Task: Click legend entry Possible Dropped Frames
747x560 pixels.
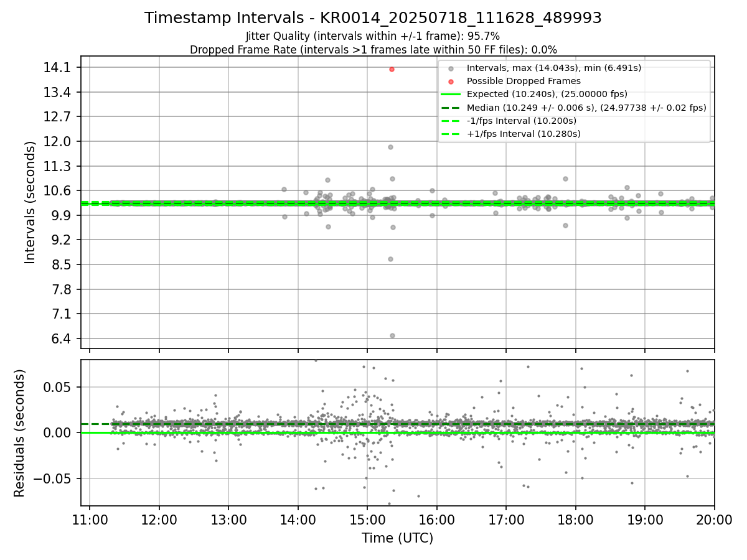Action: [x=524, y=81]
